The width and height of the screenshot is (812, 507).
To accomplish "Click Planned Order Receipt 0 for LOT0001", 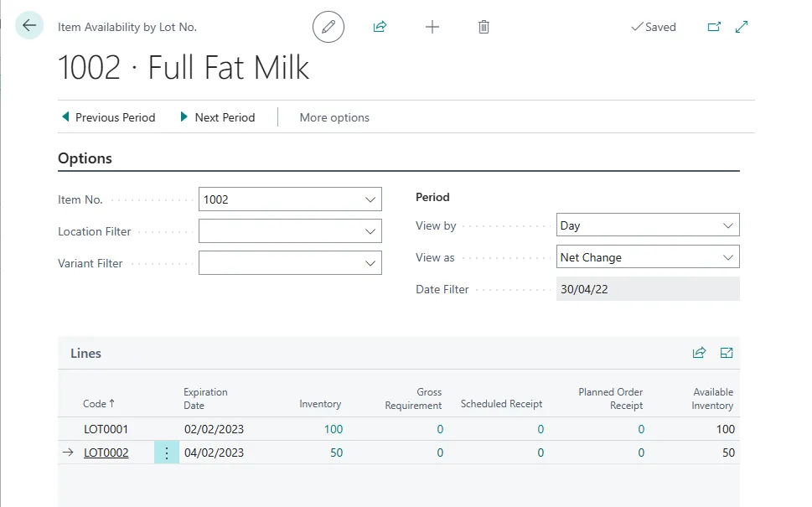I will (641, 429).
